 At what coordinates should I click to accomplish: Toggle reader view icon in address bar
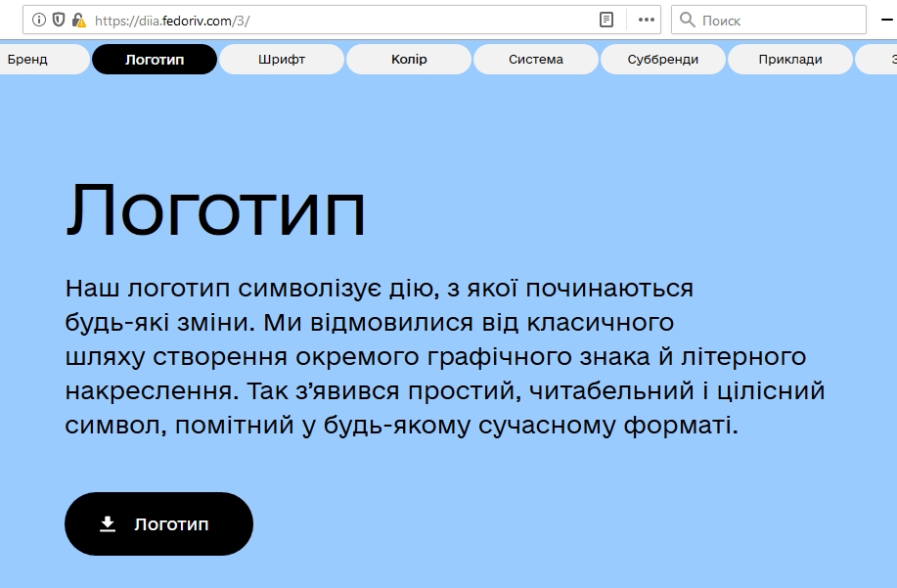tap(605, 20)
